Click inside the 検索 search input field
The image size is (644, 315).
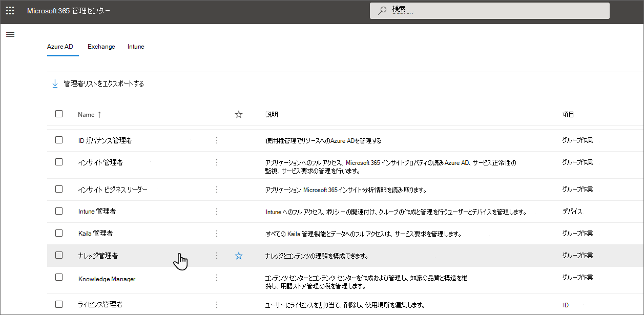point(461,10)
